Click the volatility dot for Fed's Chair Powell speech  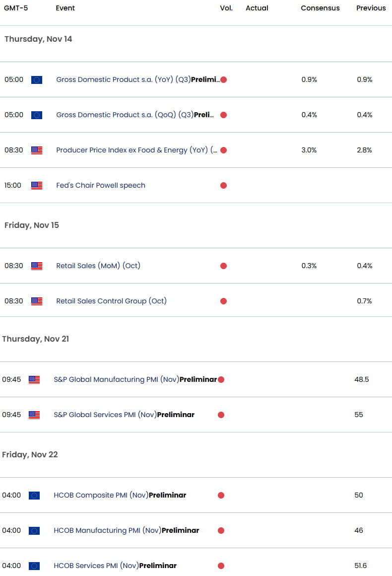click(223, 185)
